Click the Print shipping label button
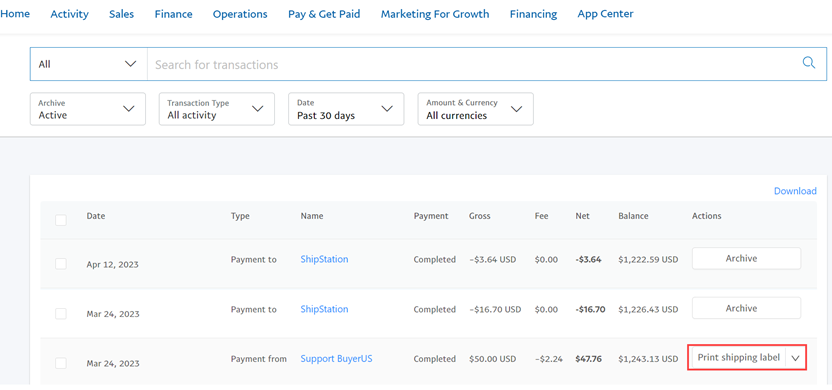 click(739, 358)
